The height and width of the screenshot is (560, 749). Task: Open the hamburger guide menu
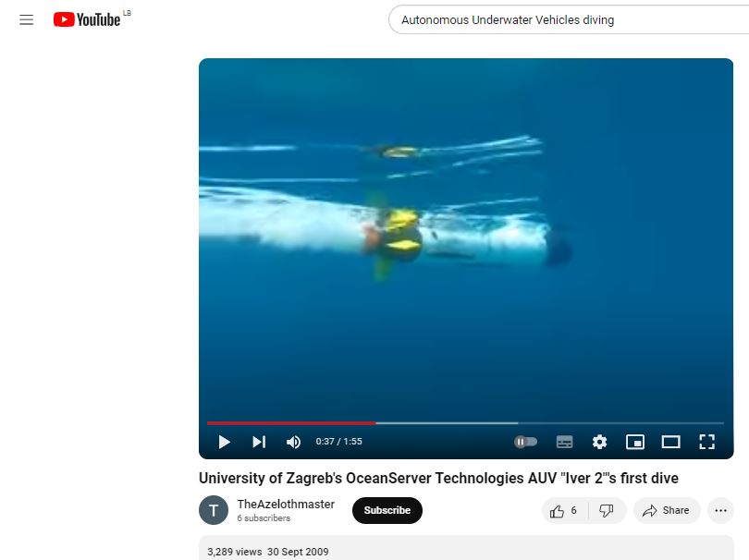(26, 19)
